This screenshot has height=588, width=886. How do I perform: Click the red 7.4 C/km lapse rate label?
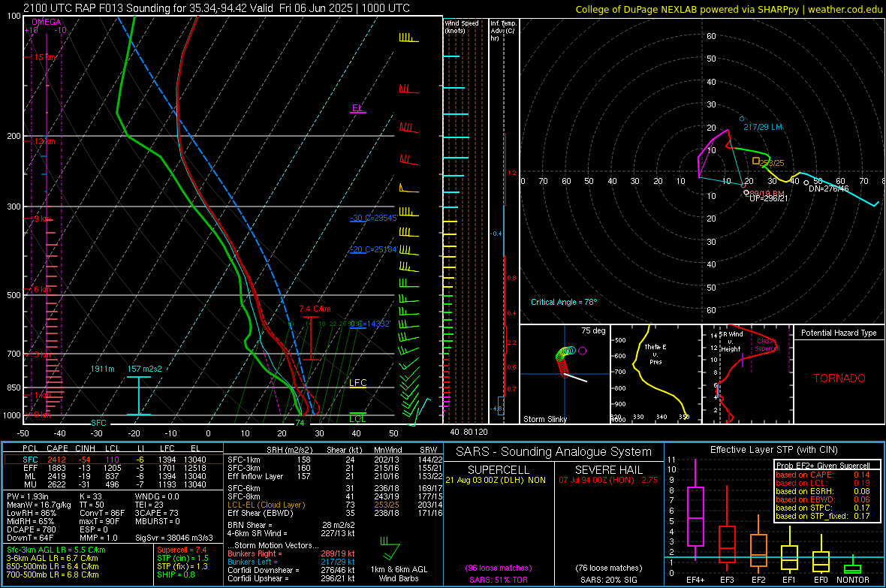315,309
